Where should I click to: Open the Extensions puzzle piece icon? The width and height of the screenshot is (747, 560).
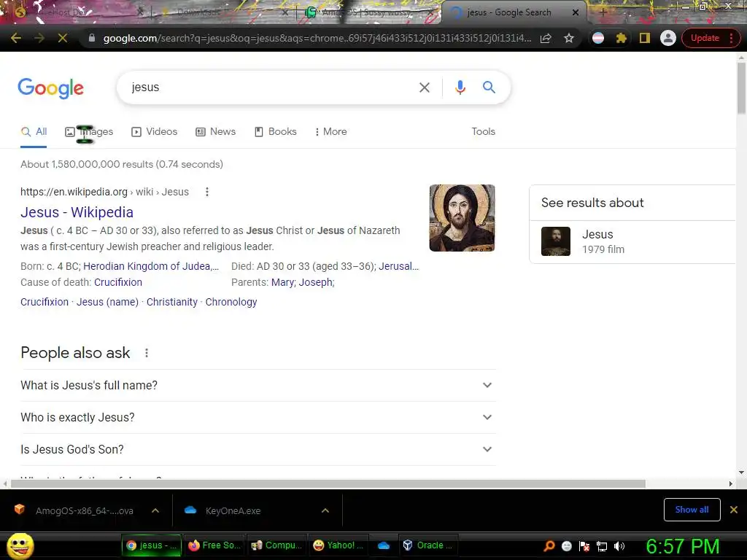622,38
